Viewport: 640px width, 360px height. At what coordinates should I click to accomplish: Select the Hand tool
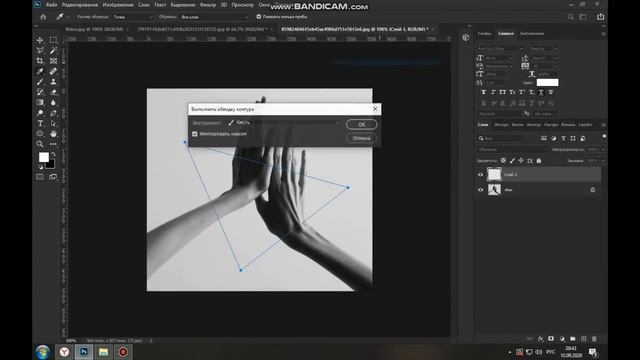click(x=53, y=134)
